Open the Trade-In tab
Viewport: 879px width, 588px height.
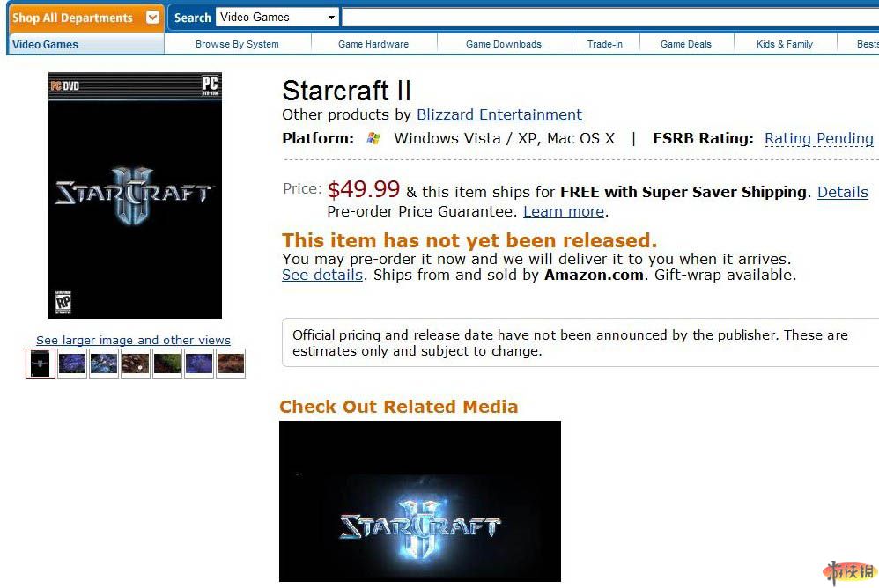[604, 44]
